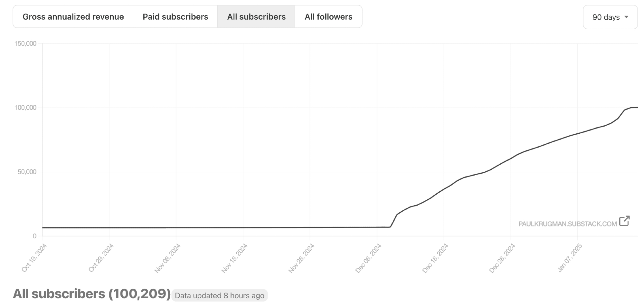Switch to the Gross annualized revenue tab
Image resolution: width=644 pixels, height=307 pixels.
point(73,17)
